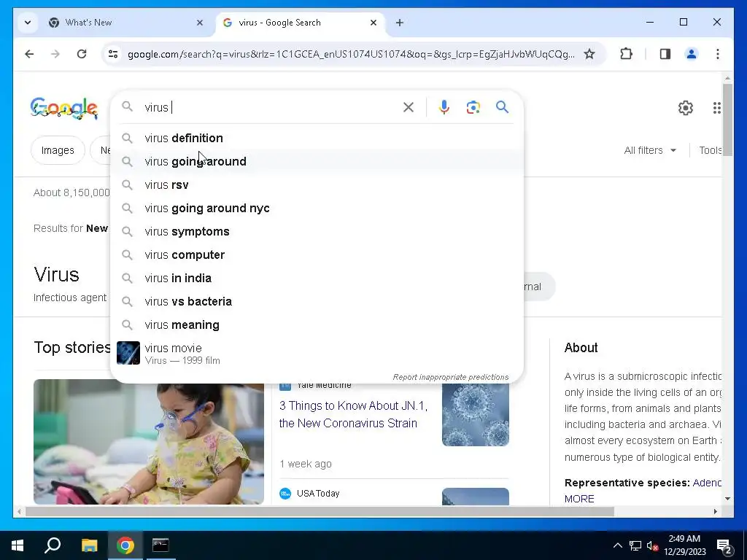Click the vertical page scrollbar
Image resolution: width=747 pixels, height=560 pixels.
[727, 120]
